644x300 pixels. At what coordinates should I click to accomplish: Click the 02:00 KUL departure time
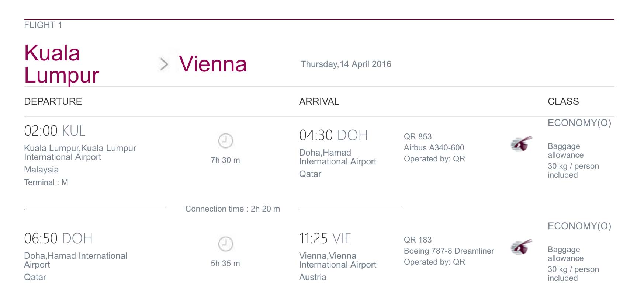tap(55, 131)
